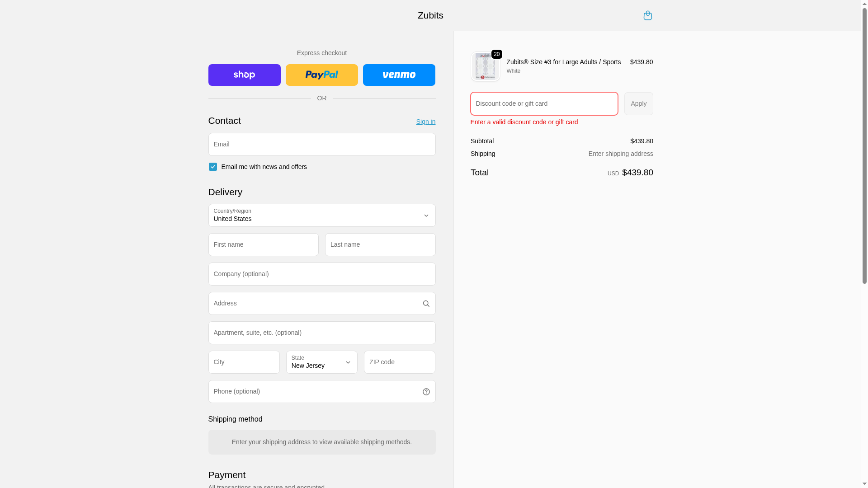Select the First name field
The image size is (868, 488).
click(263, 245)
